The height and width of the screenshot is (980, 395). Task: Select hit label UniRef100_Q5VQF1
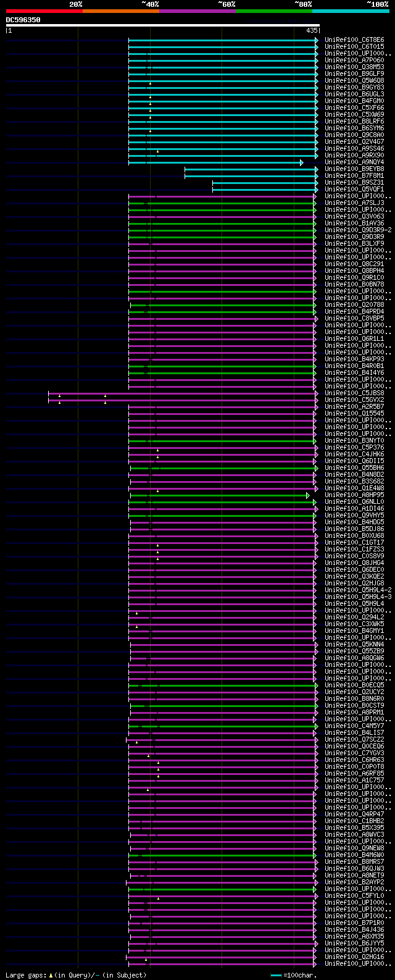[x=354, y=190]
